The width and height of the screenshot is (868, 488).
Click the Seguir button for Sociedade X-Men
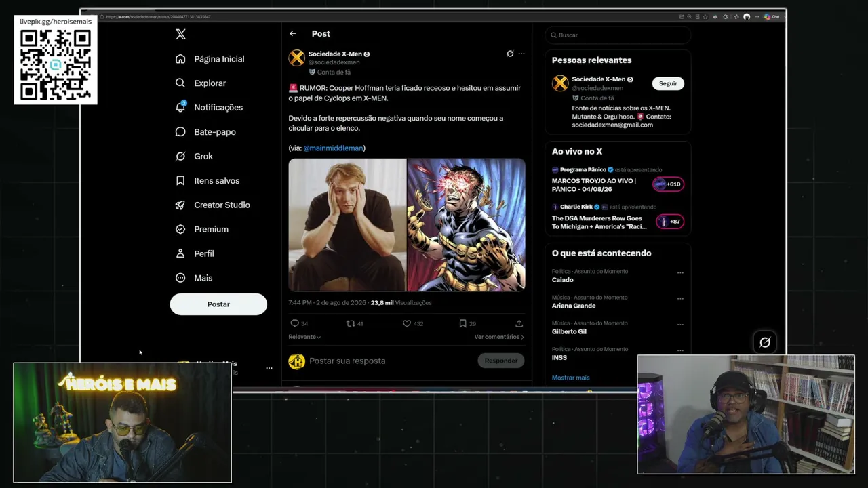click(x=668, y=83)
